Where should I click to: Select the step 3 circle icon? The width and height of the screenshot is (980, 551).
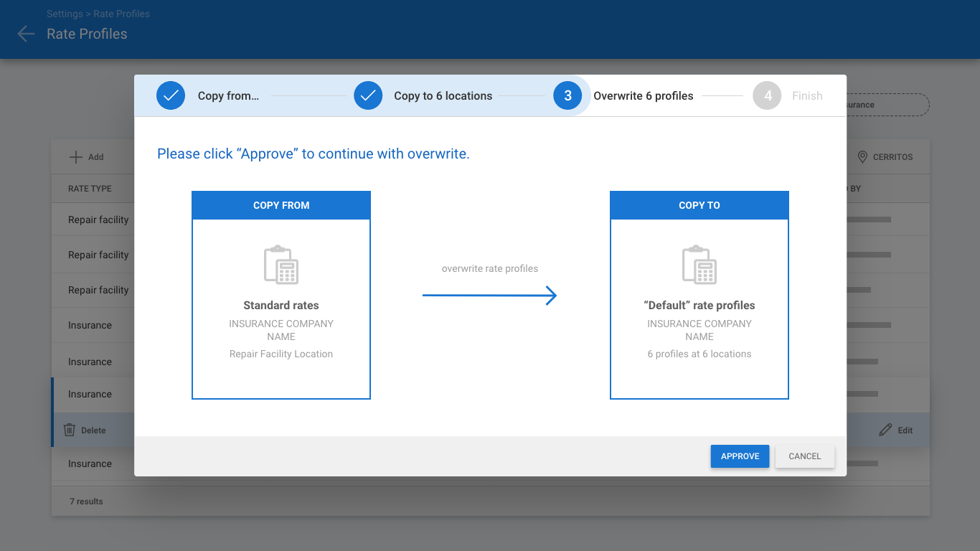pos(567,95)
